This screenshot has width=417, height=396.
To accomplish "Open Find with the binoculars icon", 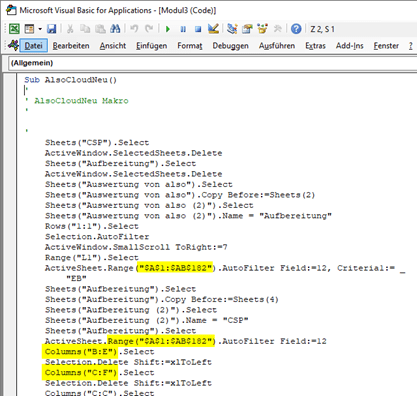I will pyautogui.click(x=115, y=29).
